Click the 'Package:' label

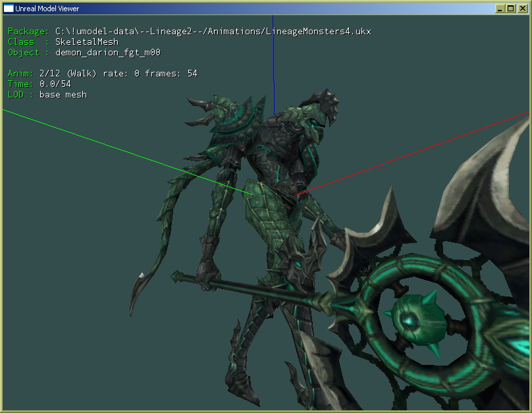click(28, 32)
